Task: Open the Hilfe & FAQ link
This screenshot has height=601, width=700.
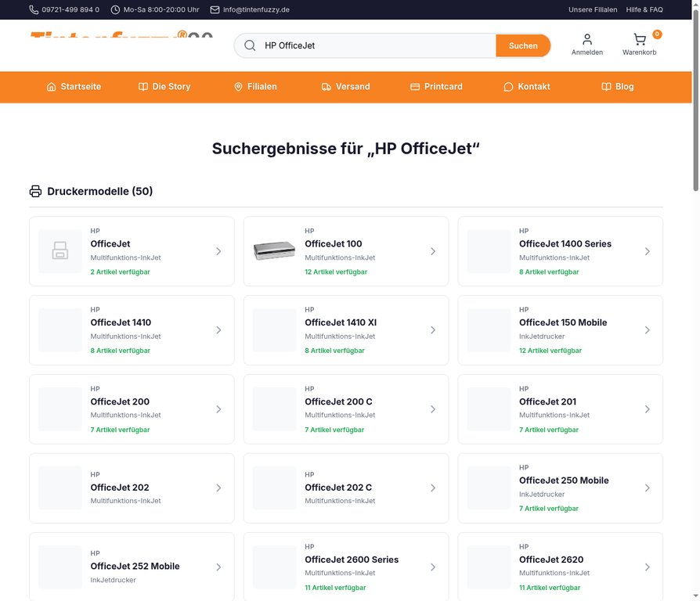Action: point(644,9)
